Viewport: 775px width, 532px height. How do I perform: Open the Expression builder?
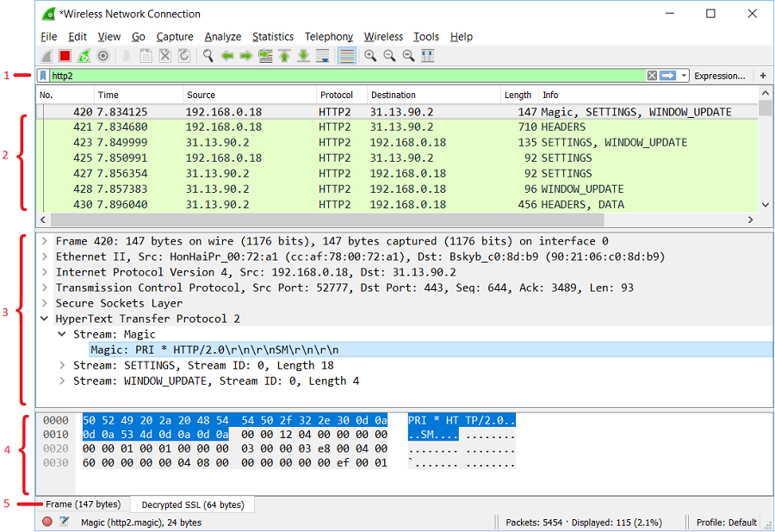tap(720, 75)
